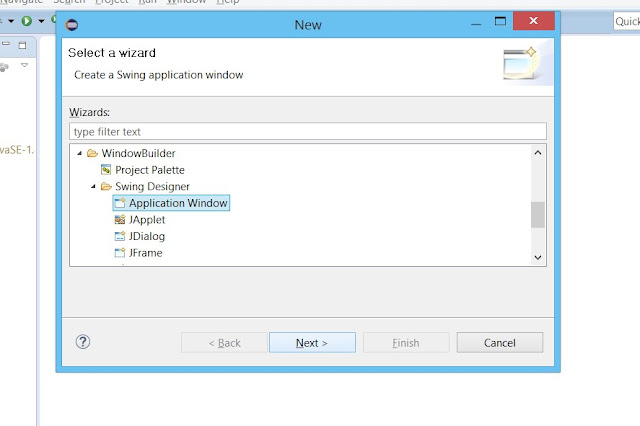Maximize the New dialog window
Image resolution: width=640 pixels, height=426 pixels.
(x=500, y=21)
